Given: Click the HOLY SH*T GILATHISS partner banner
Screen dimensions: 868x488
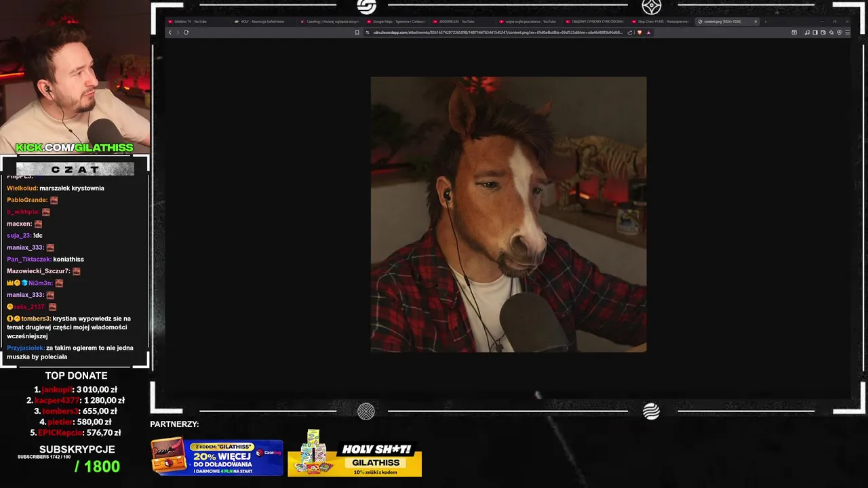Looking at the screenshot, I should 355,454.
